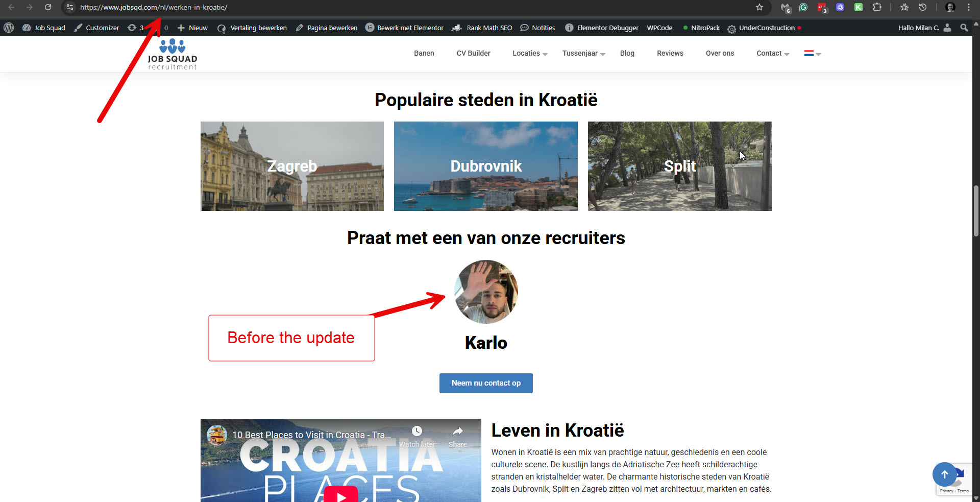Viewport: 980px width, 502px height.
Task: Click Nieuw to add new content
Action: click(192, 28)
